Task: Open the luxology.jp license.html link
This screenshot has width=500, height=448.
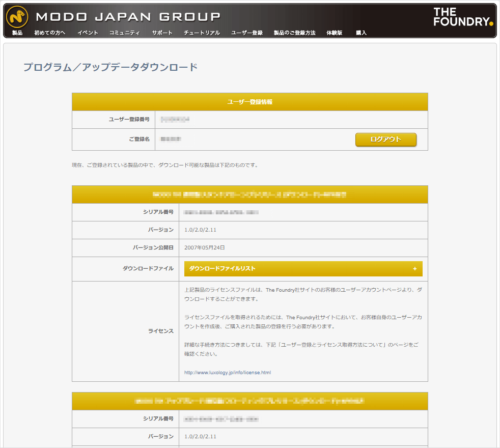Action: tap(228, 373)
